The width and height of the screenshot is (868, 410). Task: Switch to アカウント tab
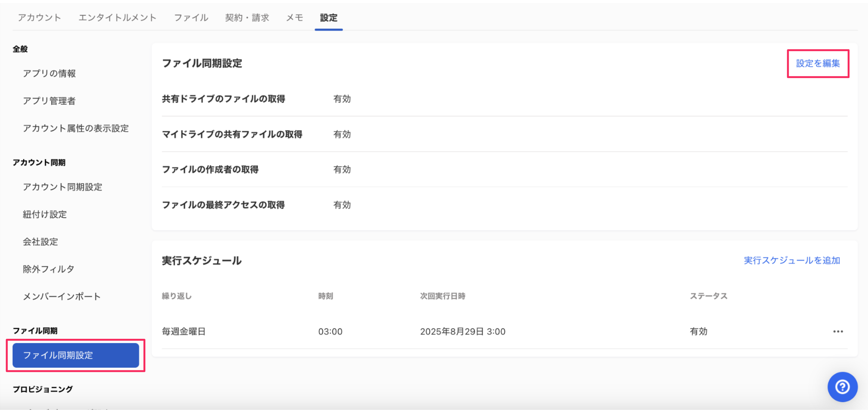39,18
